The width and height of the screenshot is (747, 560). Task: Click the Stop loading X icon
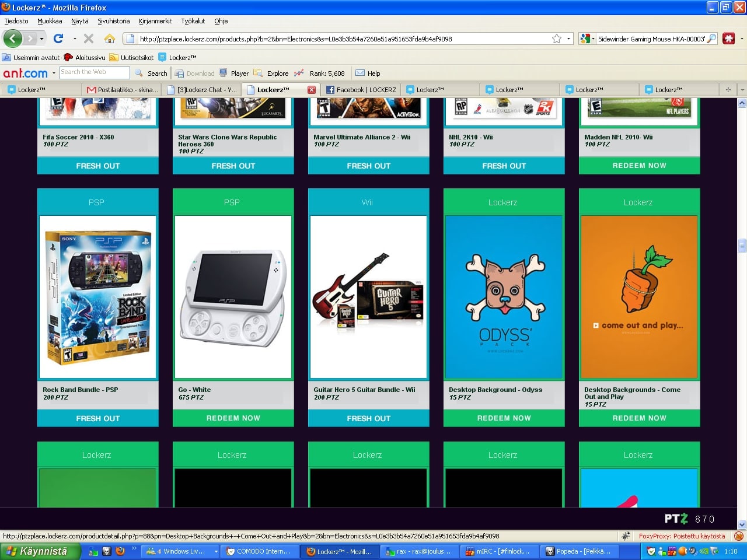click(89, 38)
